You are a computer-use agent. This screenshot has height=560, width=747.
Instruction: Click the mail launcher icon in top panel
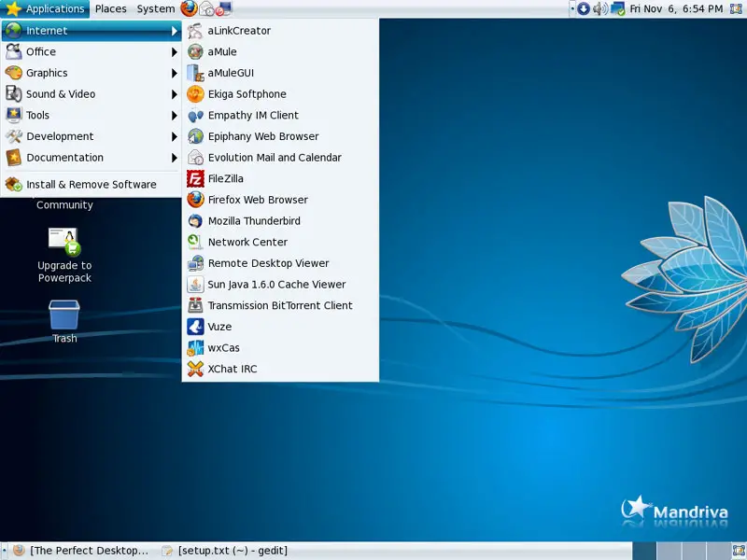(x=206, y=8)
